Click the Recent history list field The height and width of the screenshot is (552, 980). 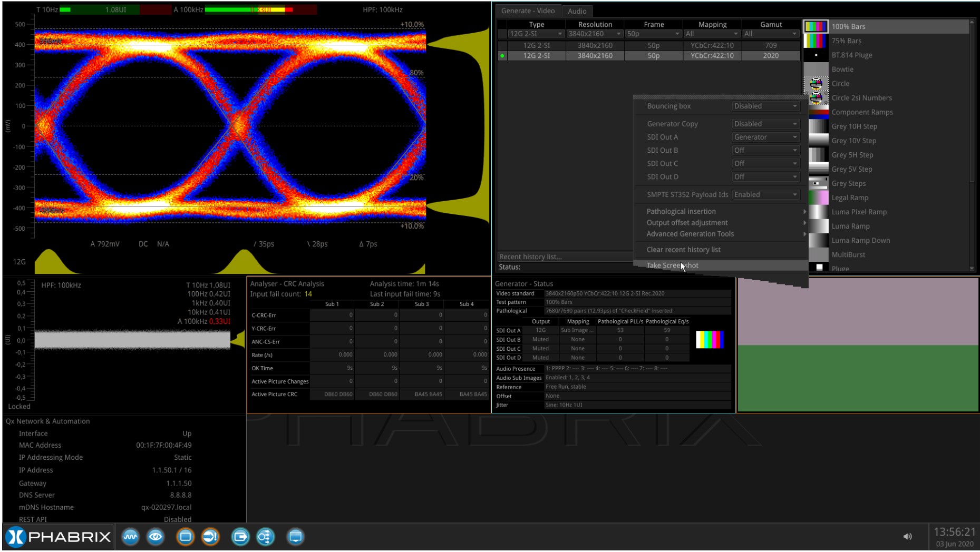click(x=565, y=257)
